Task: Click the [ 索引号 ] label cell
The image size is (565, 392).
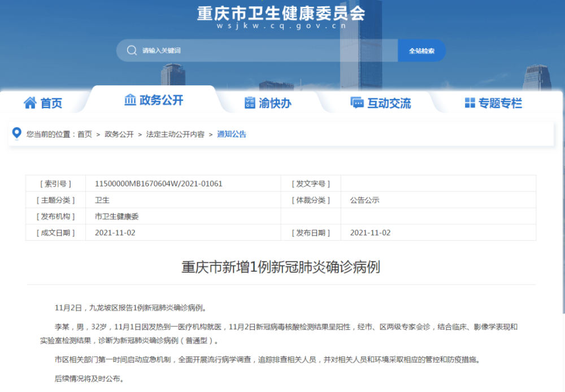Action: 55,184
